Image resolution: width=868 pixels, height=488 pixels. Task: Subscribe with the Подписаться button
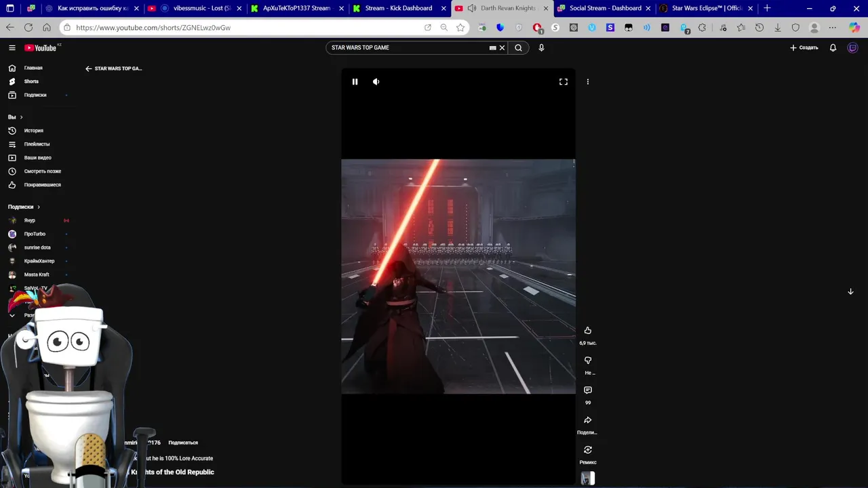tap(183, 443)
